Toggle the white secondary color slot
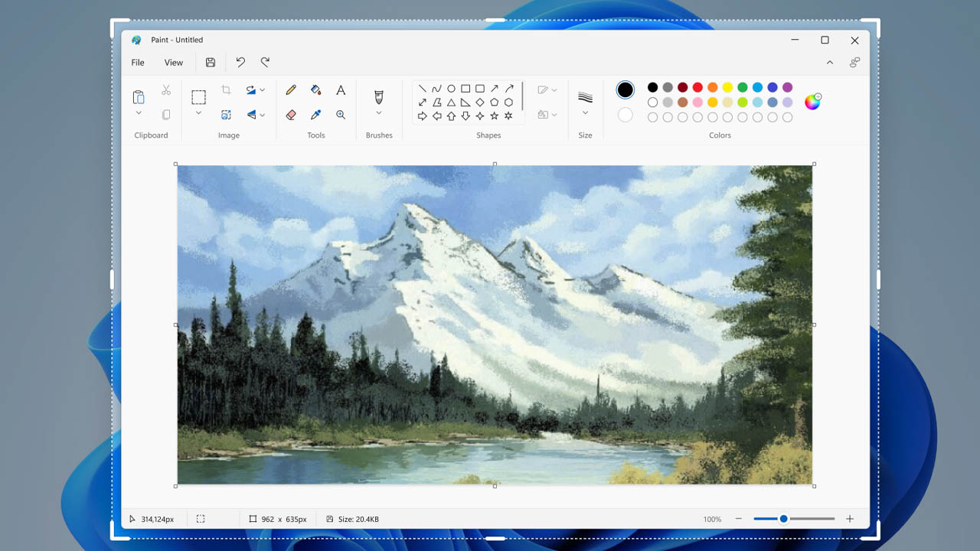Screen dimensions: 980x551 (x=625, y=115)
